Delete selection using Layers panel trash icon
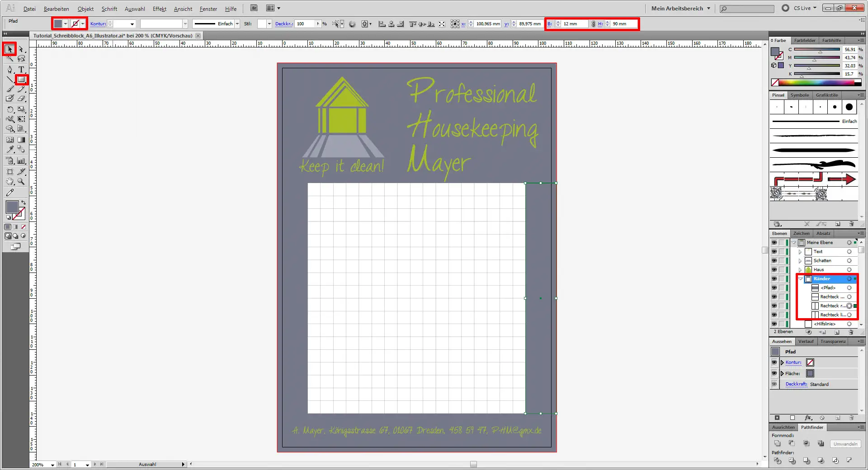Screen dimensions: 868x470 coord(851,332)
